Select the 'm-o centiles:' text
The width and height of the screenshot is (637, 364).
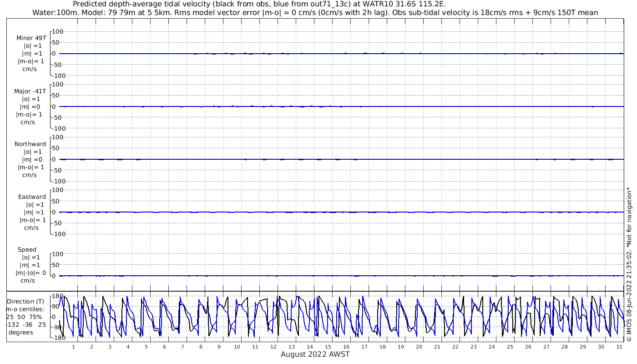(x=25, y=309)
